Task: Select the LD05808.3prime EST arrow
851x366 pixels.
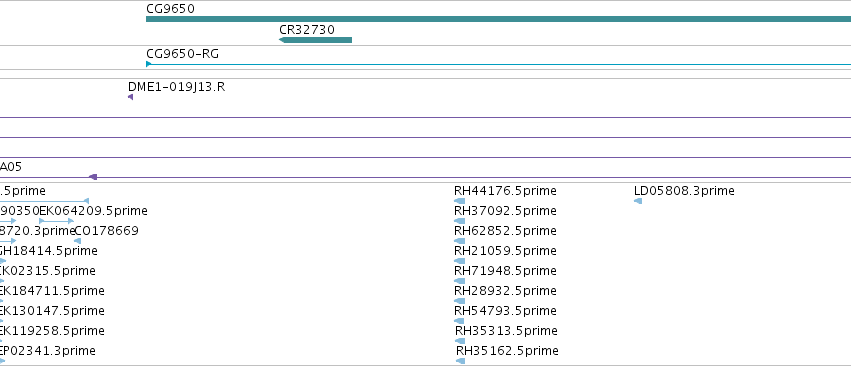Action: point(638,201)
